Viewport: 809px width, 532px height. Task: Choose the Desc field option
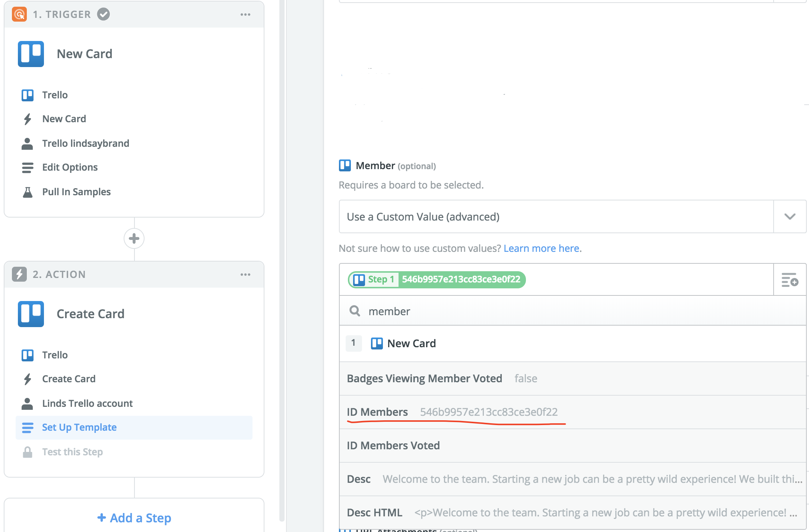point(573,479)
